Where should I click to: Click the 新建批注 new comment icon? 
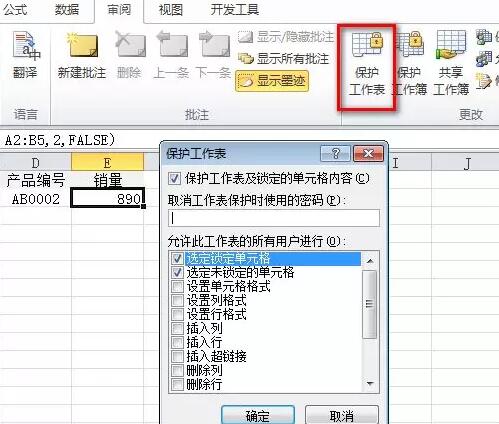point(82,54)
